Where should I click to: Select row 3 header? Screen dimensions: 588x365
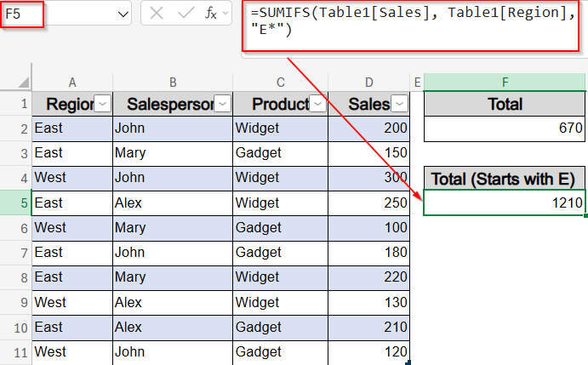(16, 153)
